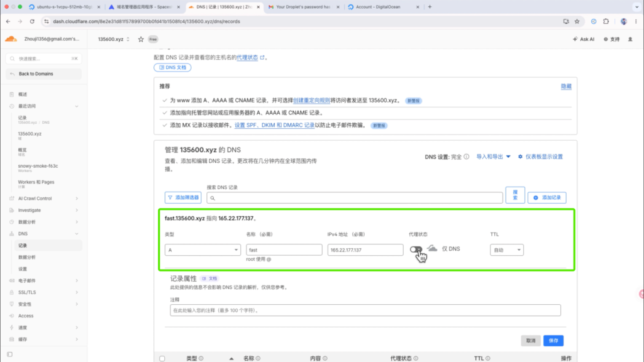Tick the select-all checkbox in table header

tap(162, 358)
